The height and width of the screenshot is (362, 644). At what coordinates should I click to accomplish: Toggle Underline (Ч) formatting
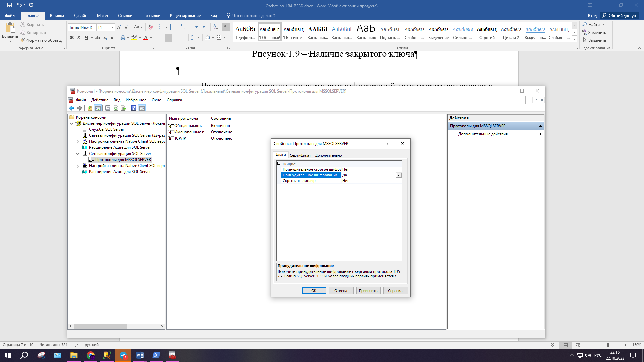(87, 38)
